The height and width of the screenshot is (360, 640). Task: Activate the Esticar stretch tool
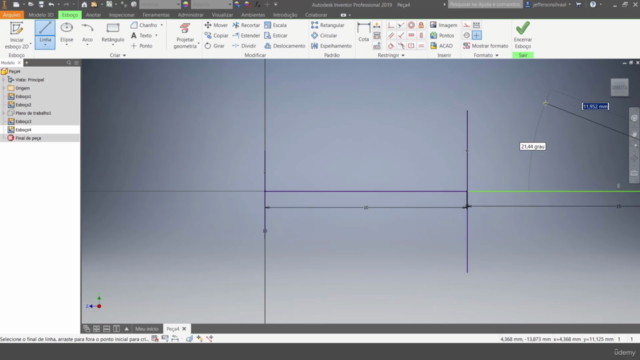pos(276,36)
